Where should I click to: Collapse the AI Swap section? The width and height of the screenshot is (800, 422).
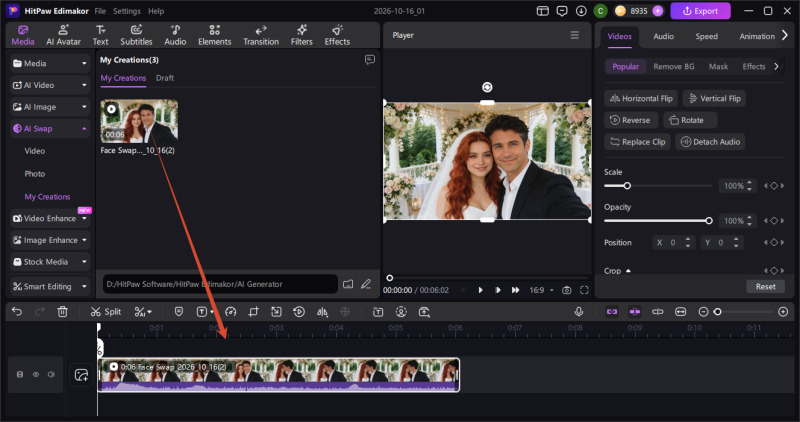(50, 129)
